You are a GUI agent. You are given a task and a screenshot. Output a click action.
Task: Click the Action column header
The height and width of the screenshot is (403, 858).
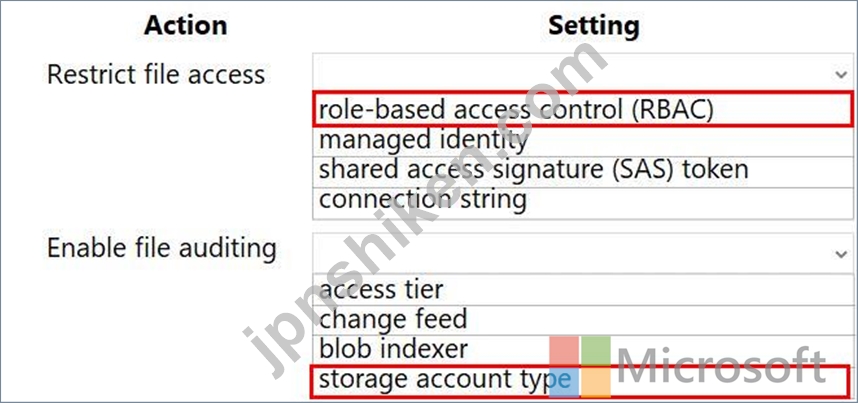[185, 26]
